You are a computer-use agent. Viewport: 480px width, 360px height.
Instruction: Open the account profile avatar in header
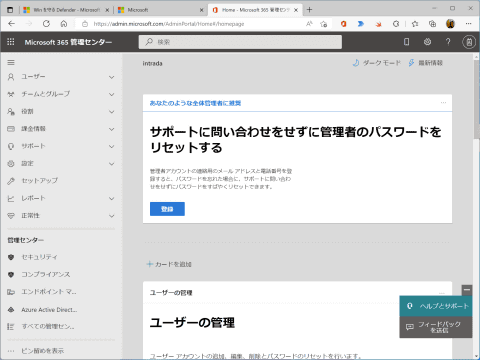point(469,42)
